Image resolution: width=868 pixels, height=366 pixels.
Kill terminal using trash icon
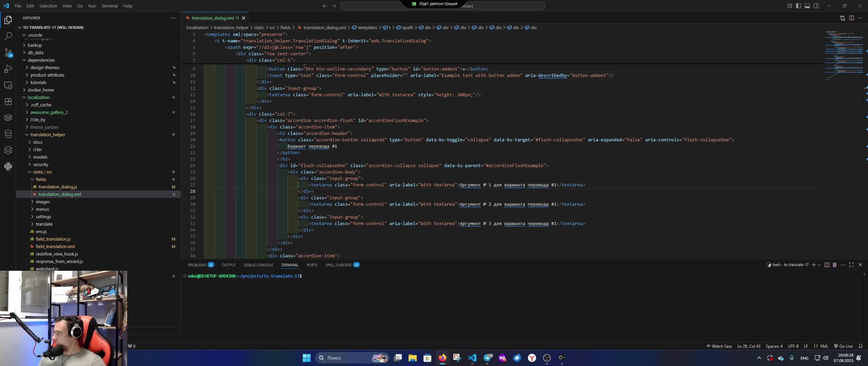(x=835, y=265)
